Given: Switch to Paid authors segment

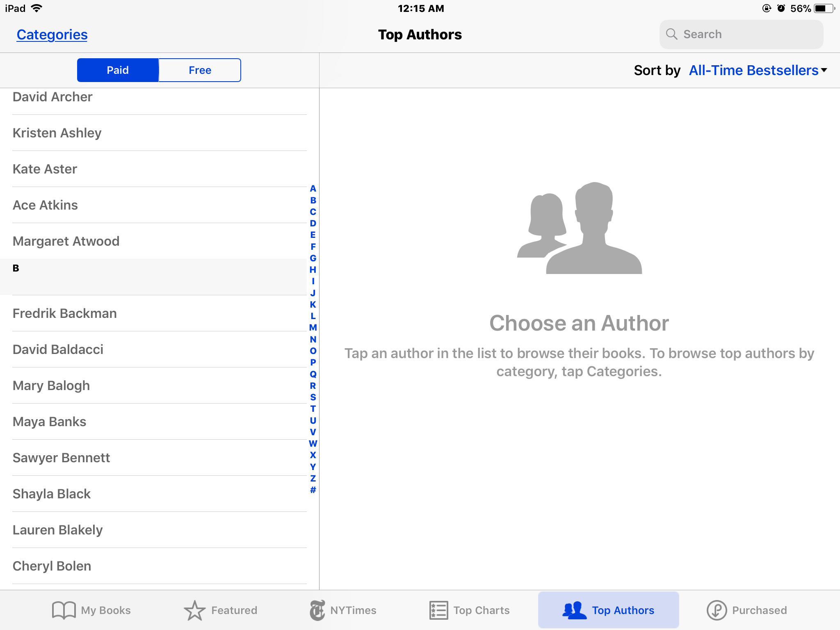Looking at the screenshot, I should coord(118,70).
